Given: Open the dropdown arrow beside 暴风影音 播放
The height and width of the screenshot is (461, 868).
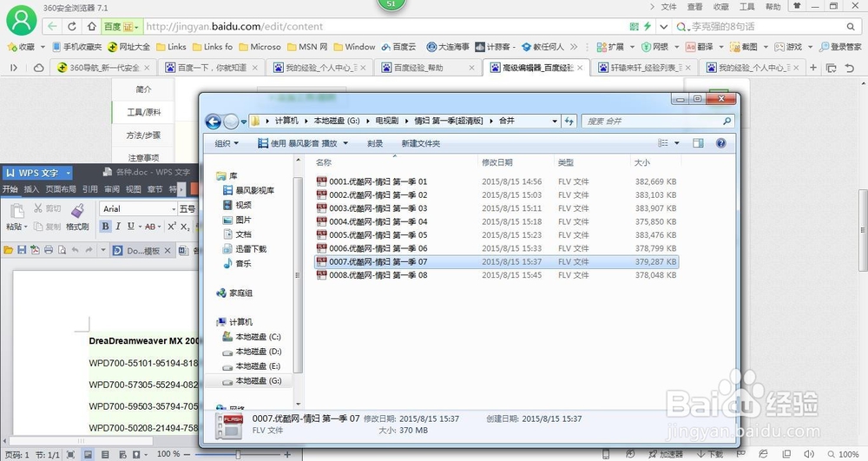Looking at the screenshot, I should coord(346,143).
